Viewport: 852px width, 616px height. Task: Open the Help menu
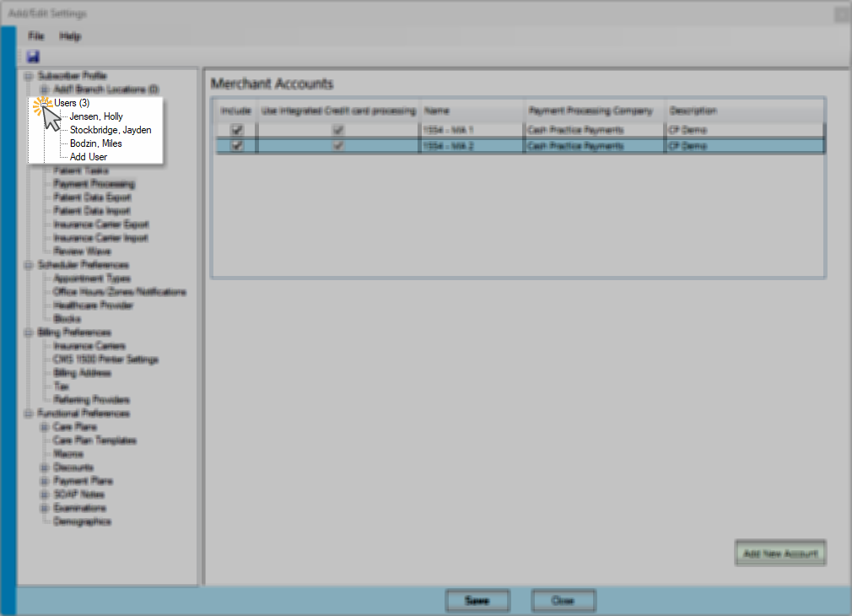pos(70,36)
